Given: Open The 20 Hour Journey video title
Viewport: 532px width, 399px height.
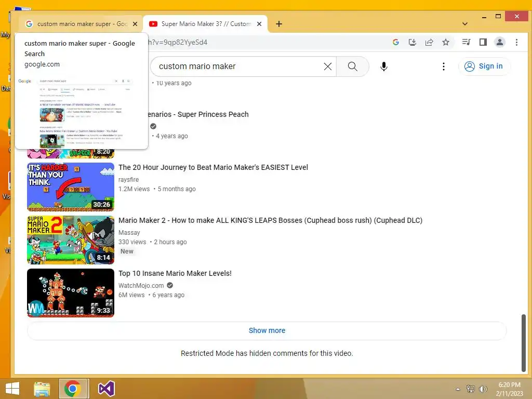Looking at the screenshot, I should click(x=213, y=167).
